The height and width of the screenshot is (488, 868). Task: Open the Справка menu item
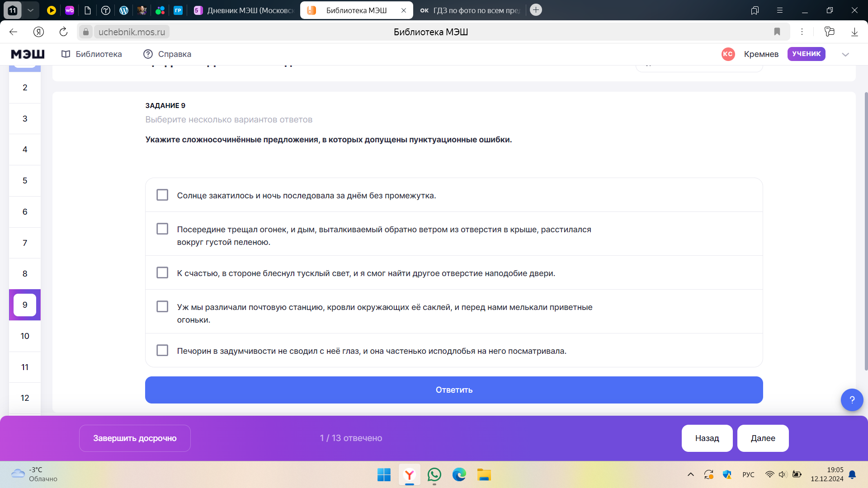pos(167,54)
